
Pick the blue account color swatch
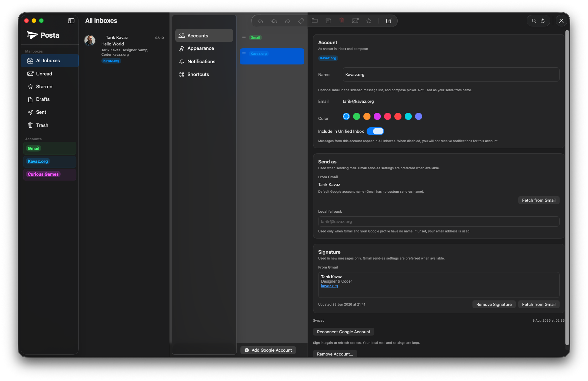tap(346, 116)
